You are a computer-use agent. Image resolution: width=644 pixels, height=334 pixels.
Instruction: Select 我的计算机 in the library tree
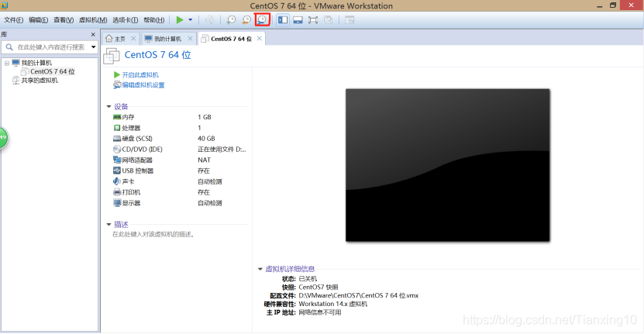coord(36,63)
